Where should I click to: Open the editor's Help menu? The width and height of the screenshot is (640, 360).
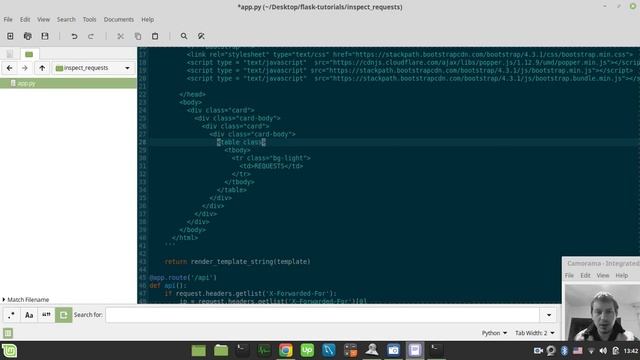147,20
